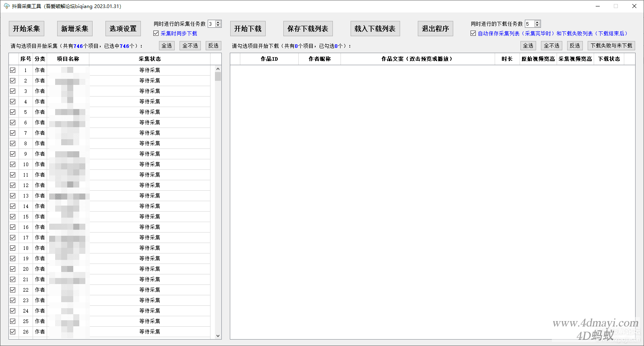Click the 原始视频宽高 column header
Viewport: 644px width, 346px height.
tap(538, 59)
